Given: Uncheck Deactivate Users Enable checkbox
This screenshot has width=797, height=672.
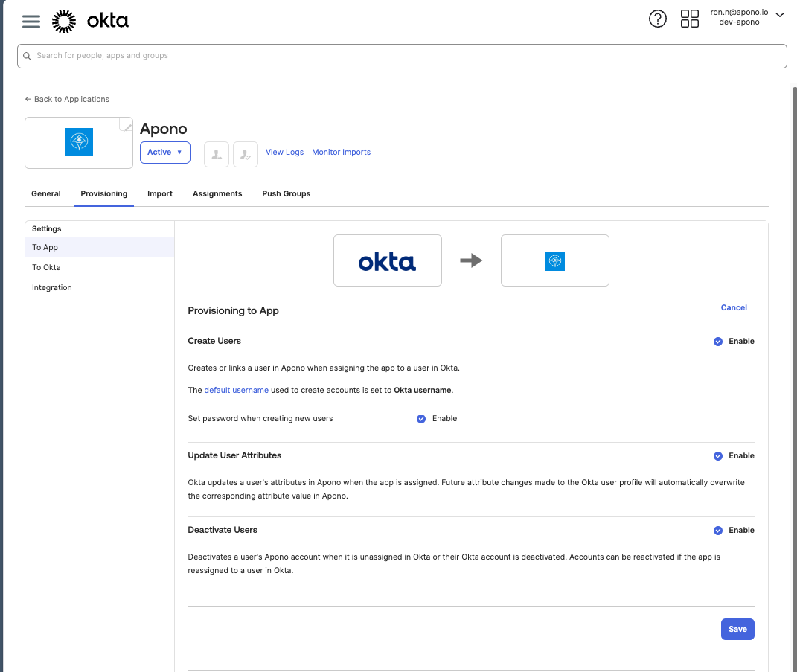Looking at the screenshot, I should pos(718,531).
